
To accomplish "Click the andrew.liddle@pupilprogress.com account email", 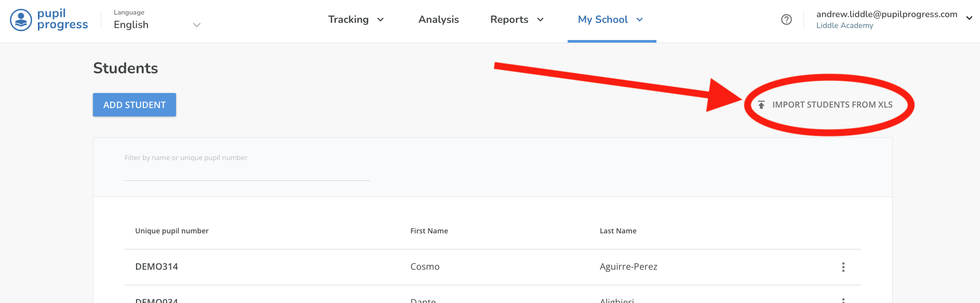I will coord(887,14).
